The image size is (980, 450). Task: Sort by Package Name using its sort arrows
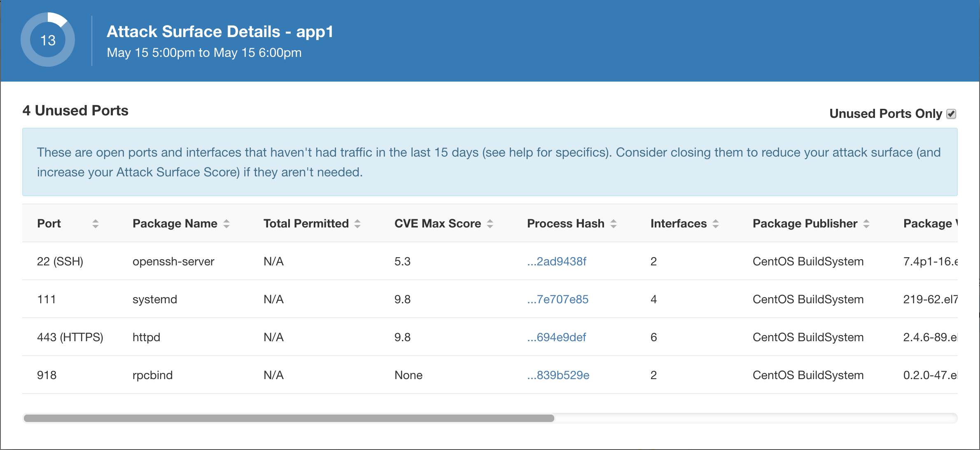tap(226, 223)
